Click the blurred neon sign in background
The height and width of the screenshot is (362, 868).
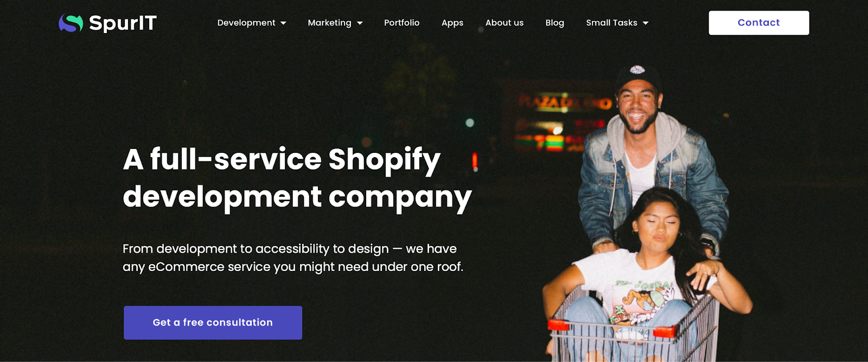[x=564, y=122]
